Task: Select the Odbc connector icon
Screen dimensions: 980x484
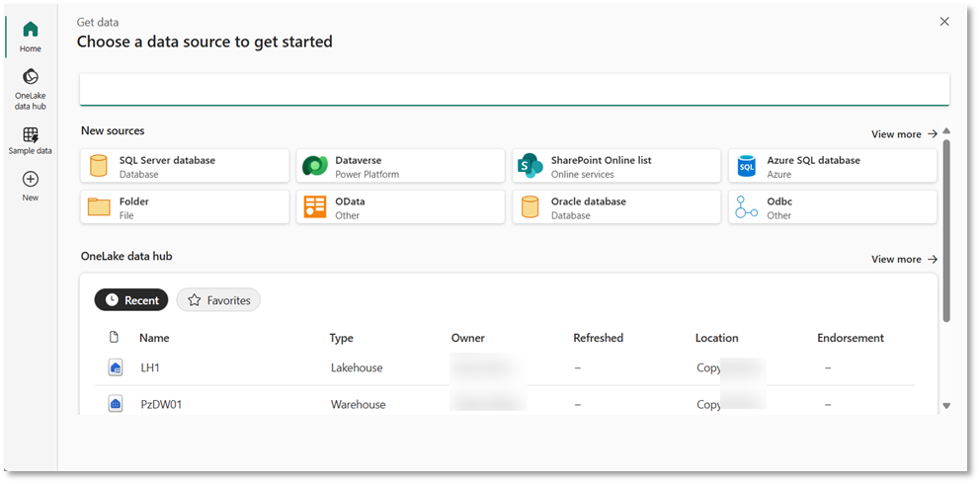Action: (746, 206)
